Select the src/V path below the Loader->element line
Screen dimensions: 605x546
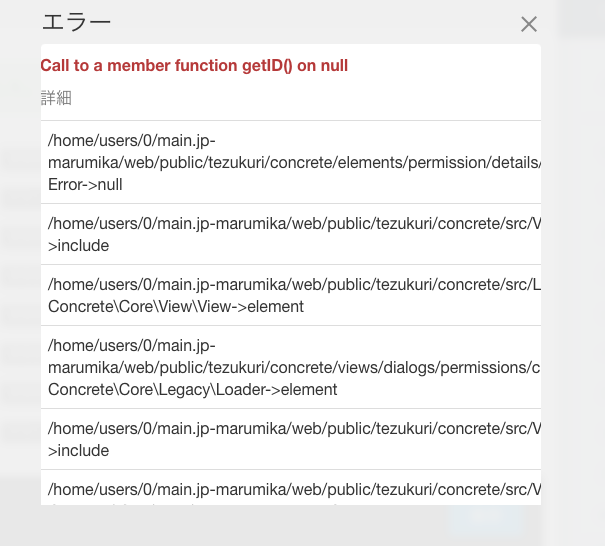[x=294, y=429]
